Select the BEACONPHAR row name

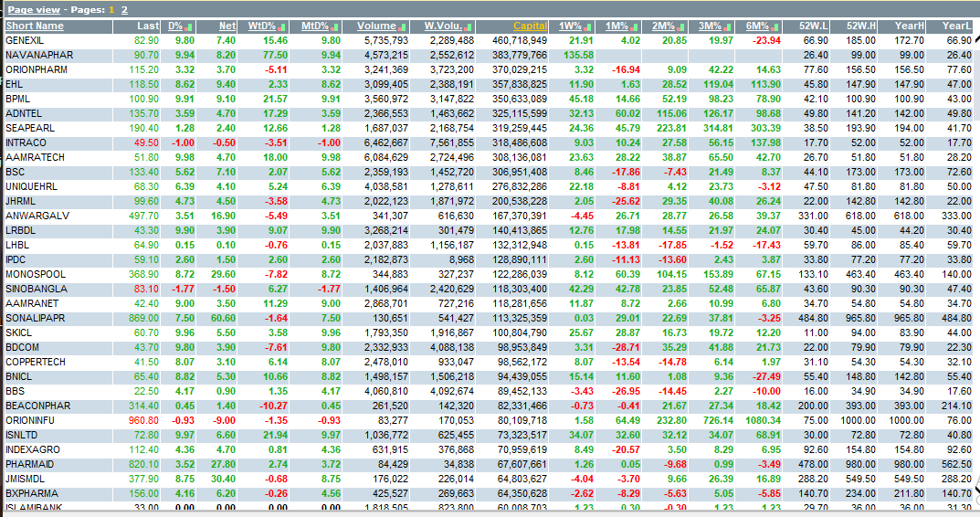(x=38, y=406)
